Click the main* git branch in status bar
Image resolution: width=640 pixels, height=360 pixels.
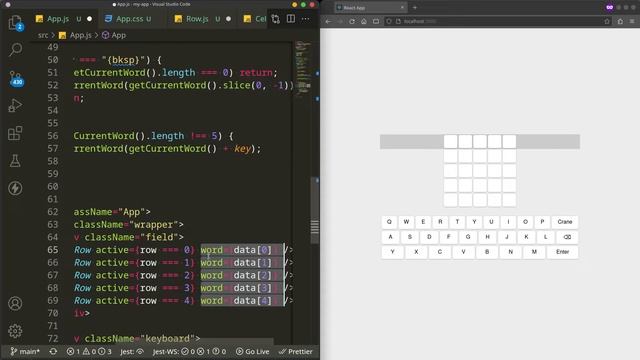[x=25, y=351]
